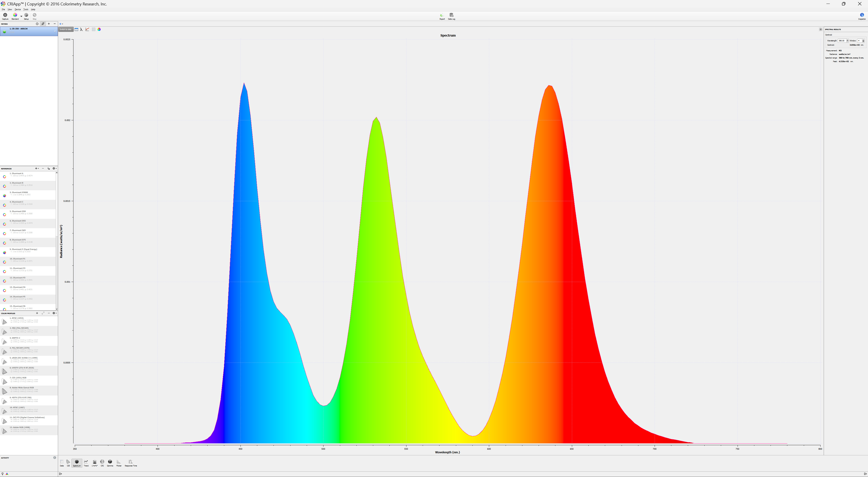Screen dimensions: 868x477
Task: Open the Tools menu
Action: [26, 9]
